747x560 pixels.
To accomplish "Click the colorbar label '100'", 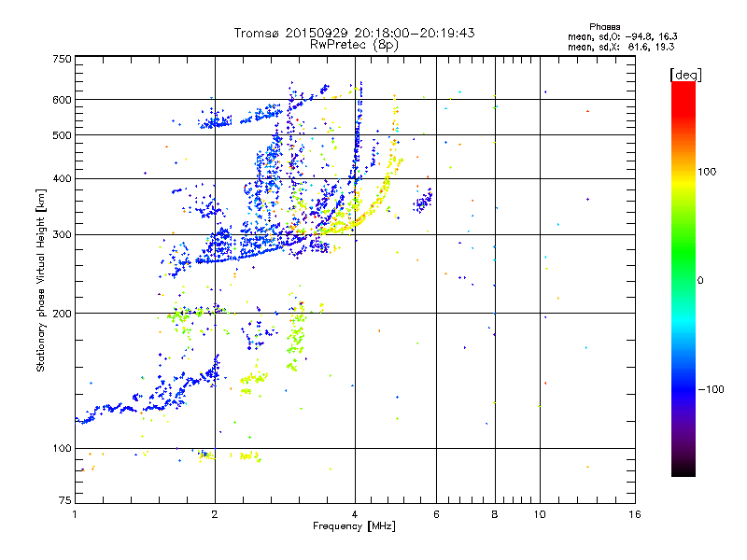I will click(707, 172).
